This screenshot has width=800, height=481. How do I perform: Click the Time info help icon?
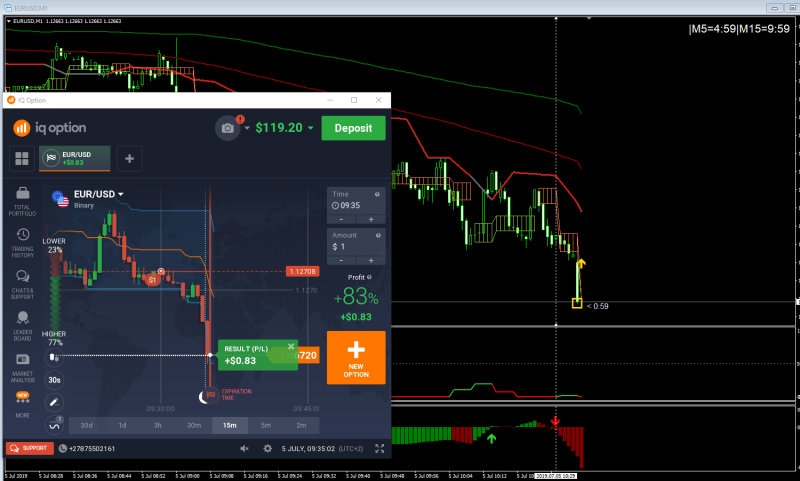click(378, 194)
